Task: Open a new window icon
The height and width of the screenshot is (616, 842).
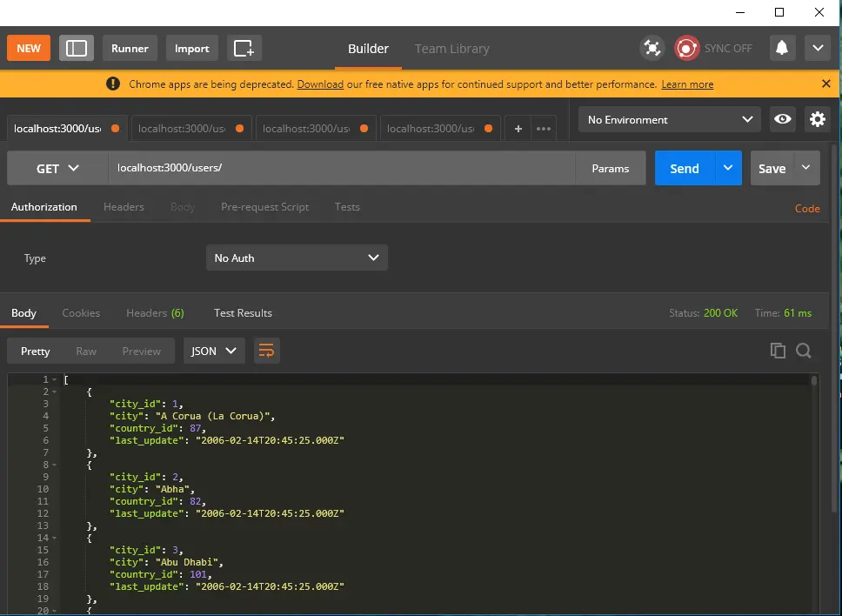Action: [244, 49]
